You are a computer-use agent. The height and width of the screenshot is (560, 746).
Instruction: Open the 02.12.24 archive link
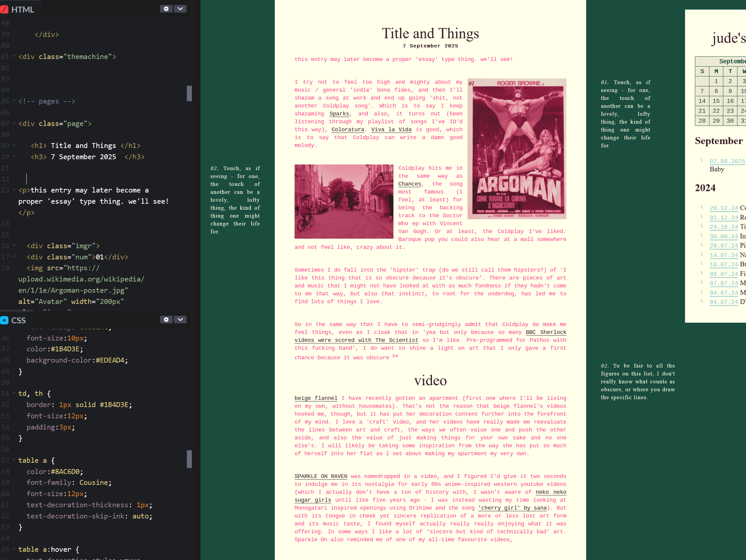[724, 218]
